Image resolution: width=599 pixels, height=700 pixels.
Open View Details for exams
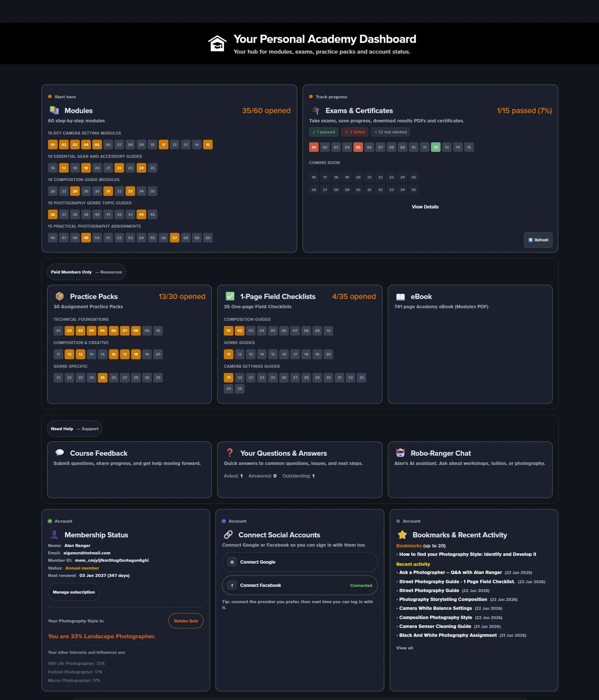425,207
